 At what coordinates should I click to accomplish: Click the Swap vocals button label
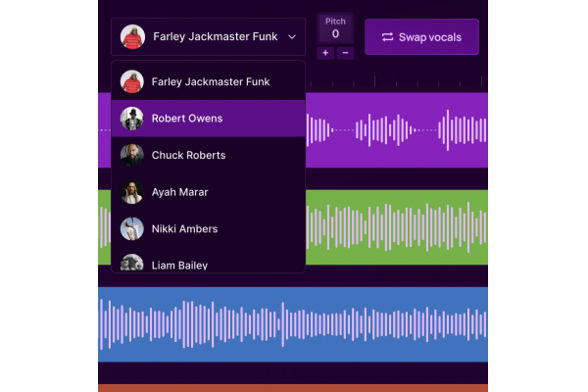point(430,37)
